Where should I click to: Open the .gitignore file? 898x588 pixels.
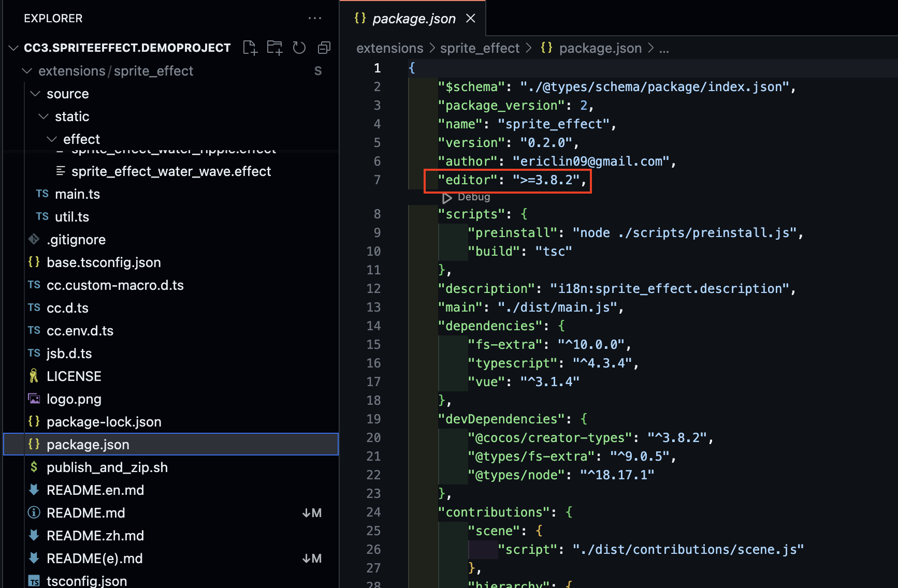click(x=171, y=240)
